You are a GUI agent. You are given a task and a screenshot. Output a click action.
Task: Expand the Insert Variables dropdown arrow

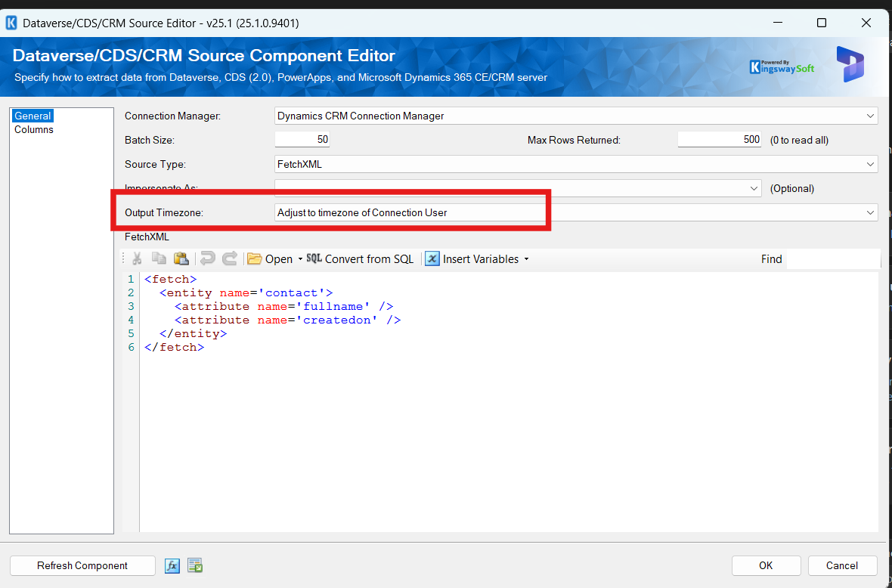tap(526, 259)
